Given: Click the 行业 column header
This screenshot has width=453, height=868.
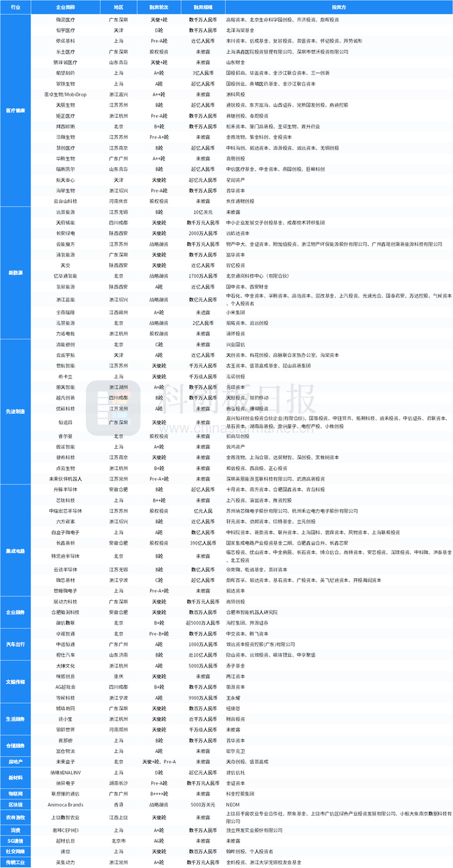Looking at the screenshot, I should point(16,8).
